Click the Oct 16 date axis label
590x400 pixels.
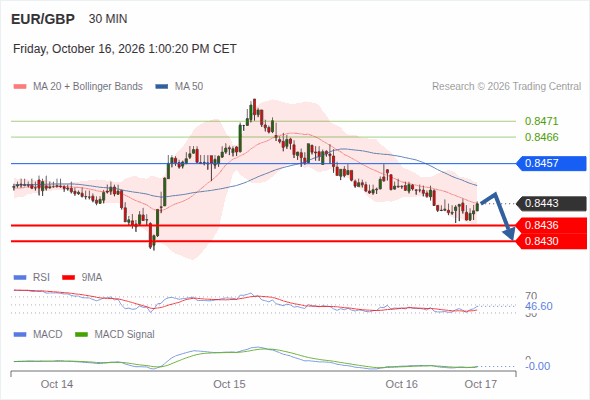[x=401, y=384]
